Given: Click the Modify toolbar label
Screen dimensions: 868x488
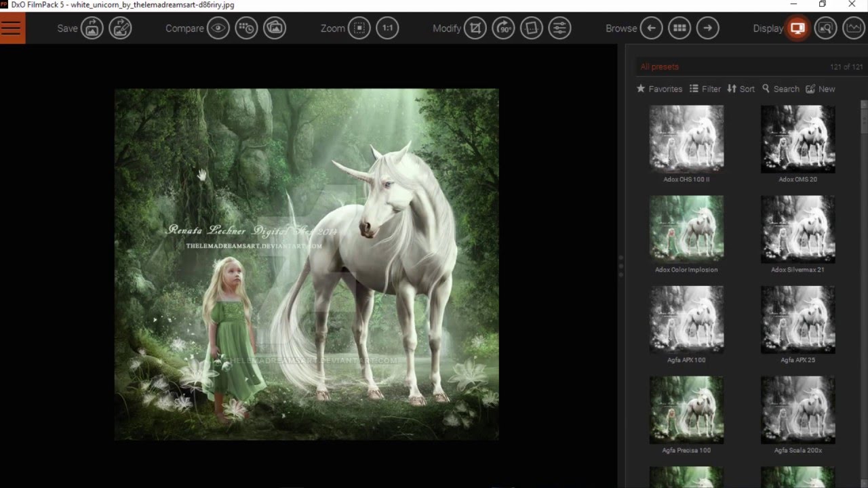Looking at the screenshot, I should [447, 28].
